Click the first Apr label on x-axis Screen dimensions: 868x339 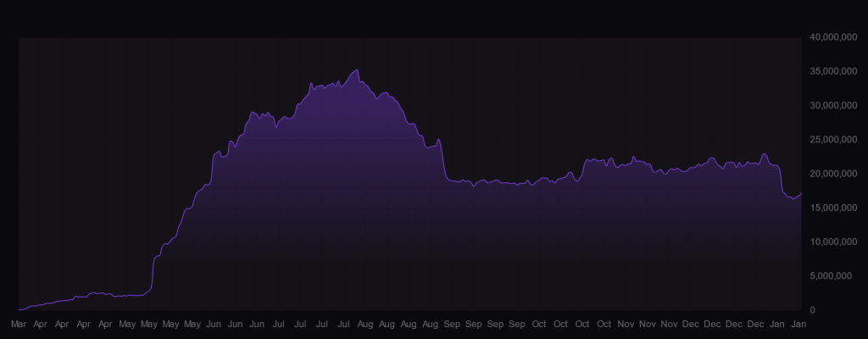pos(40,324)
